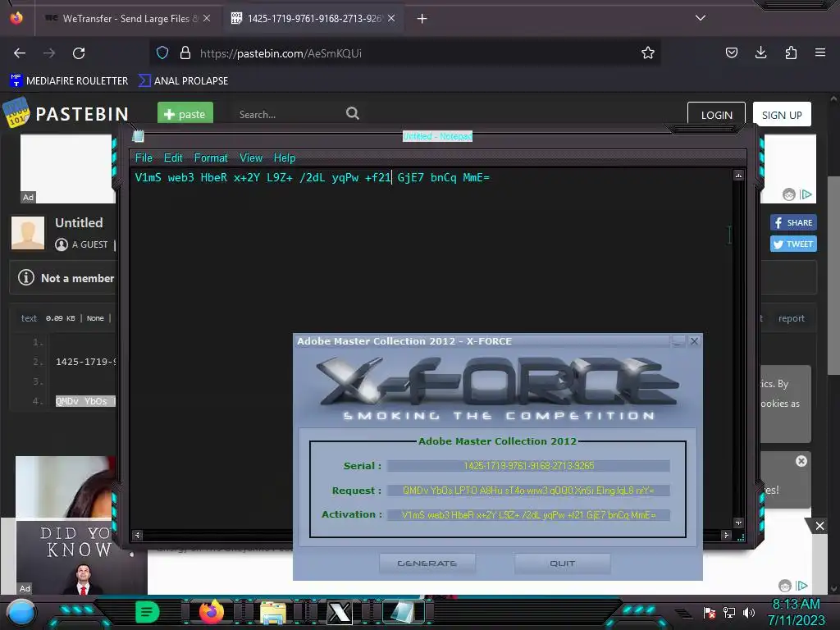Expand the list all tabs chevron
The width and height of the screenshot is (840, 630).
[x=701, y=18]
